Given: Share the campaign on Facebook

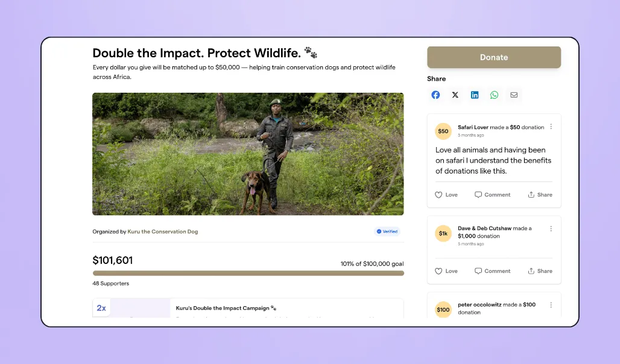Looking at the screenshot, I should (x=435, y=95).
